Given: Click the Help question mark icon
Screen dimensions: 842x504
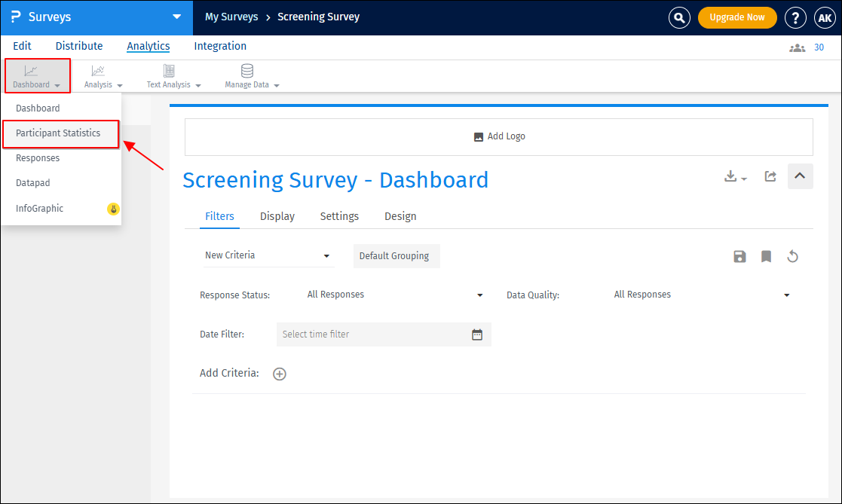Looking at the screenshot, I should click(795, 17).
